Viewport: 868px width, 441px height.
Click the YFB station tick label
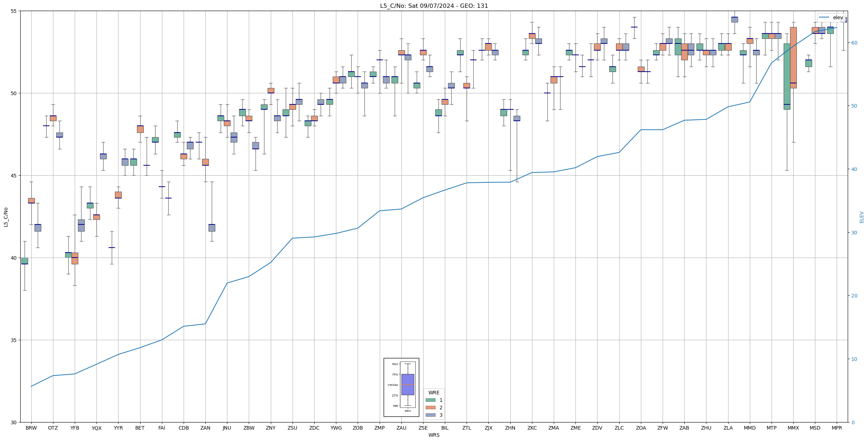(x=75, y=428)
